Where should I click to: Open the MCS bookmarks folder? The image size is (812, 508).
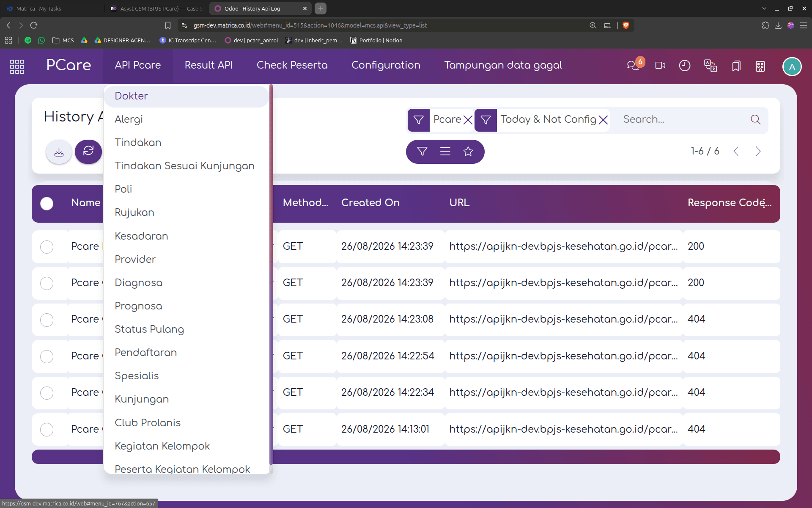pyautogui.click(x=63, y=40)
